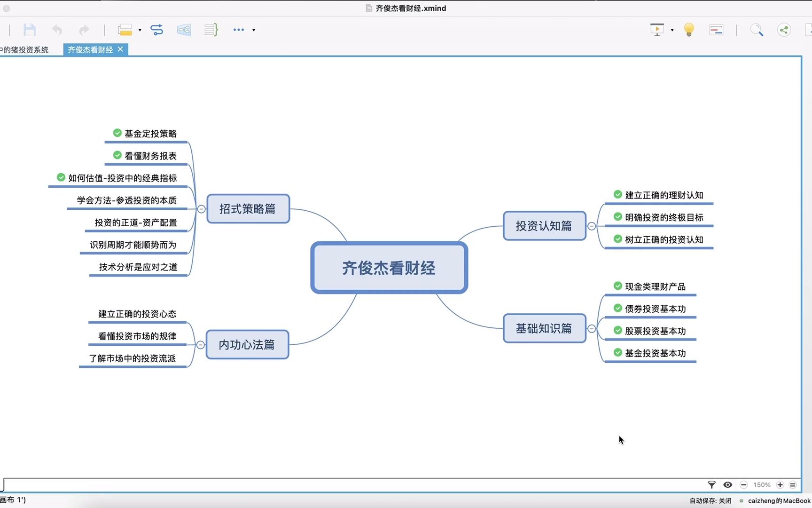
Task: Click checkmark on 基金投资基本功
Action: point(618,352)
